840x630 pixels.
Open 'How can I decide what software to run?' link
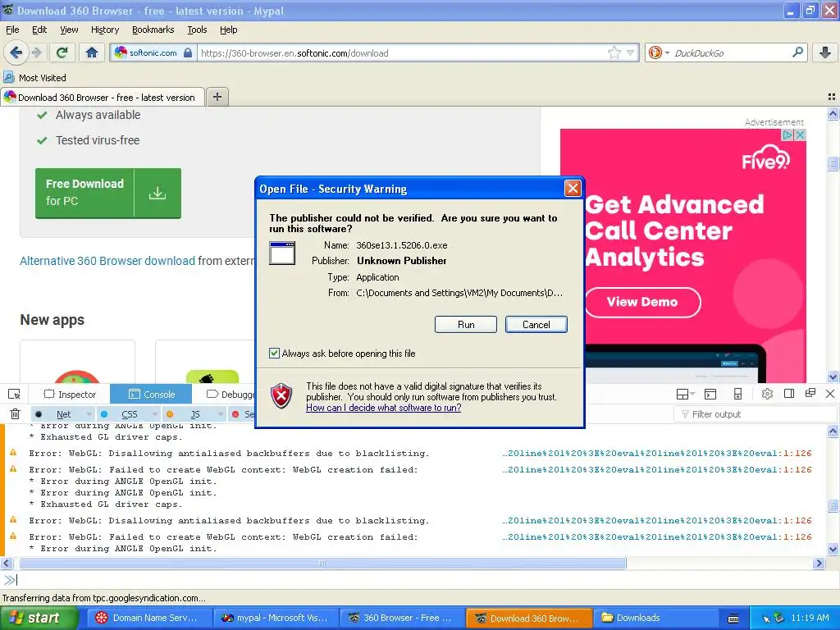384,408
